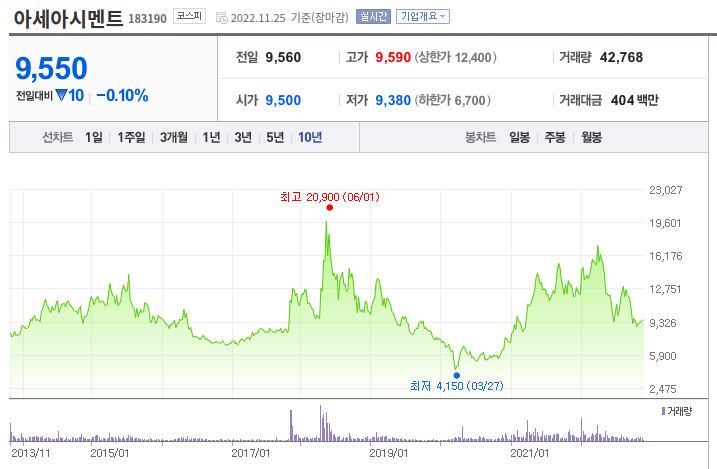
Task: Click the 거래대금 404 백만 value
Action: (634, 100)
